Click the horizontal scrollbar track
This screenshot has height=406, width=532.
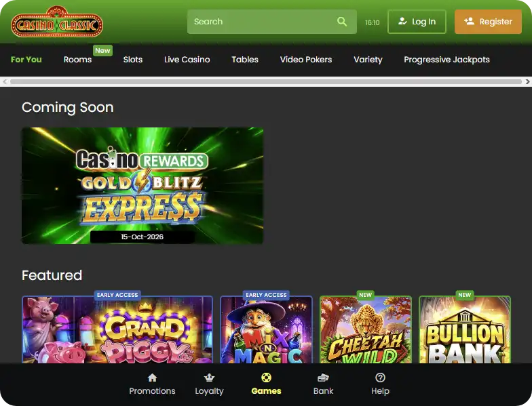pyautogui.click(x=266, y=81)
